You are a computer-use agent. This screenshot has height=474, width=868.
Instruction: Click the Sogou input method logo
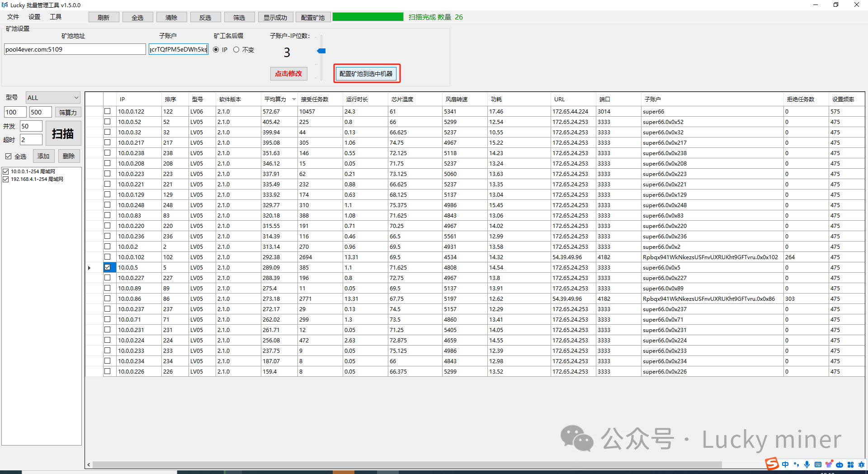tap(772, 464)
